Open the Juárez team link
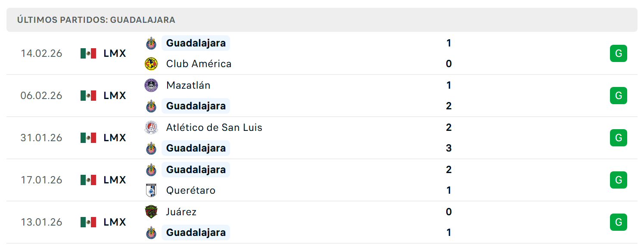 click(181, 212)
